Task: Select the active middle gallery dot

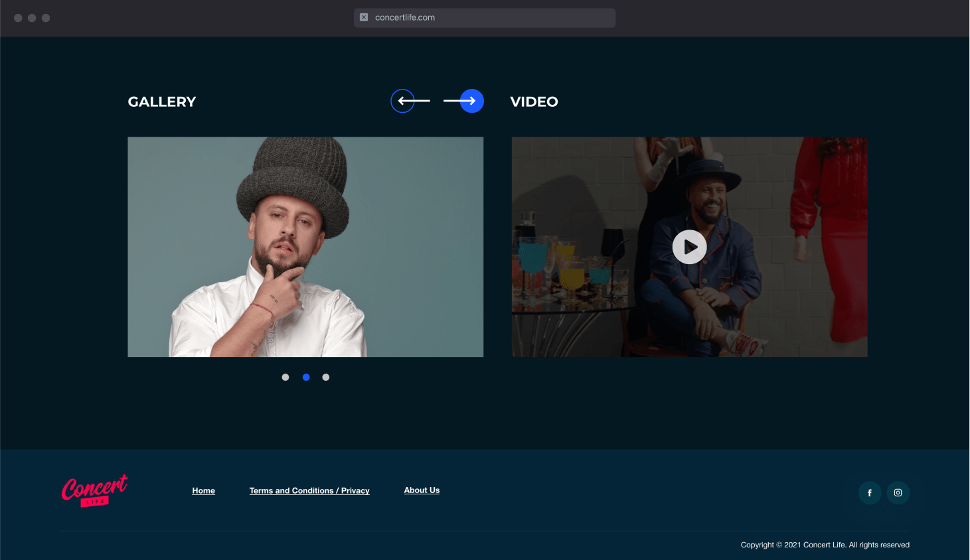Action: (x=306, y=378)
